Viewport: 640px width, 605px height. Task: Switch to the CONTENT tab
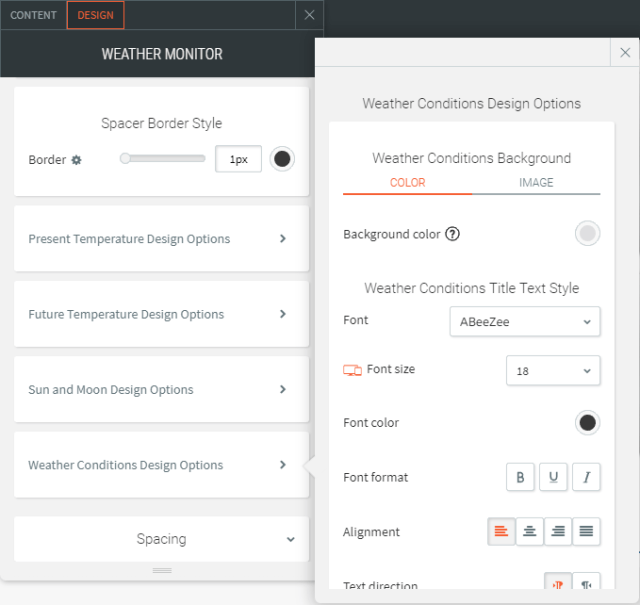(33, 15)
